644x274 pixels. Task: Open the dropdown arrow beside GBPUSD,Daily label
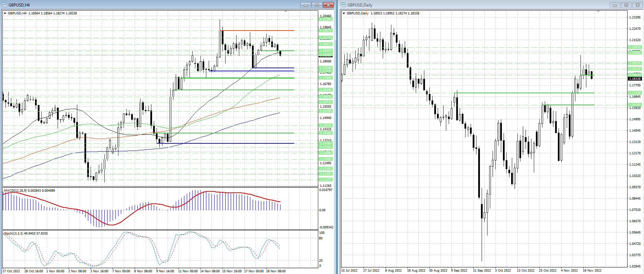tap(344, 13)
